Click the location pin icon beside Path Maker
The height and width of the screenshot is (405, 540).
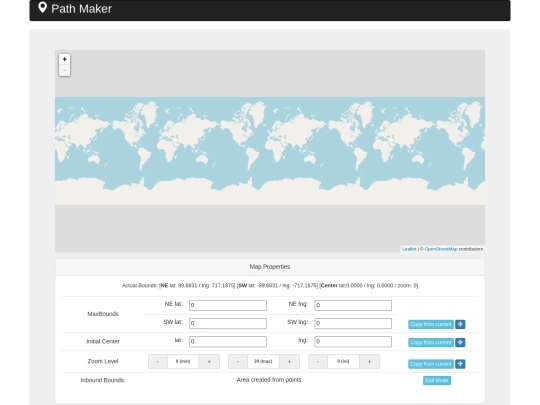click(x=42, y=8)
